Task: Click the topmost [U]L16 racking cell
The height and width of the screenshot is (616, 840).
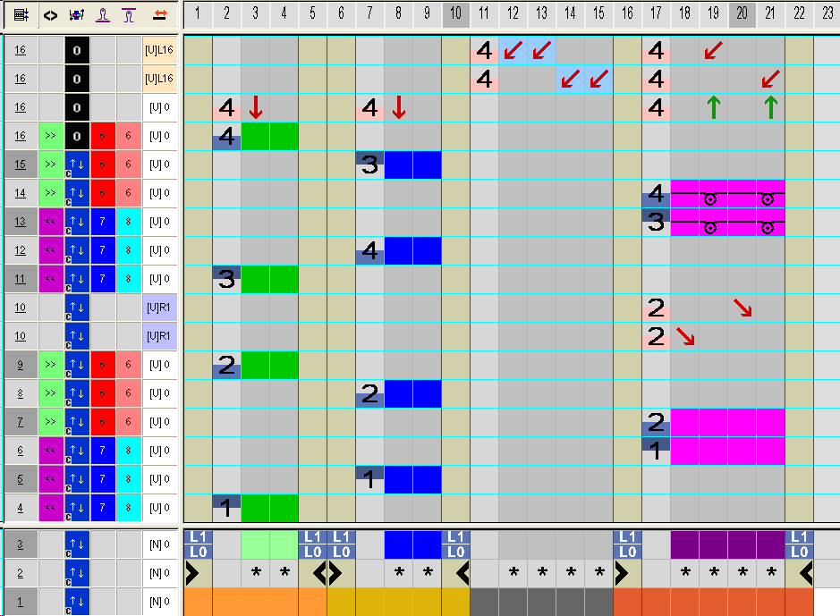Action: [x=160, y=51]
